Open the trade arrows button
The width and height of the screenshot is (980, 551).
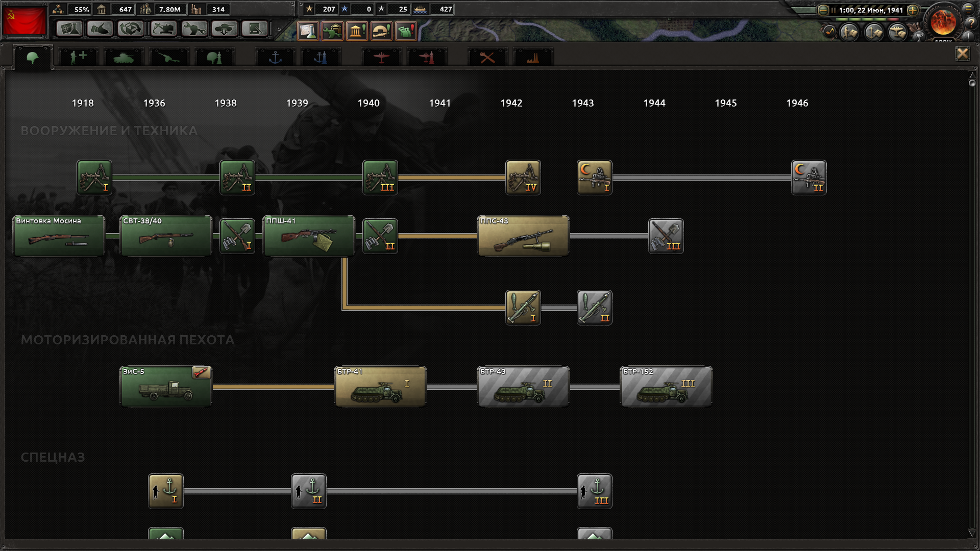(x=131, y=29)
